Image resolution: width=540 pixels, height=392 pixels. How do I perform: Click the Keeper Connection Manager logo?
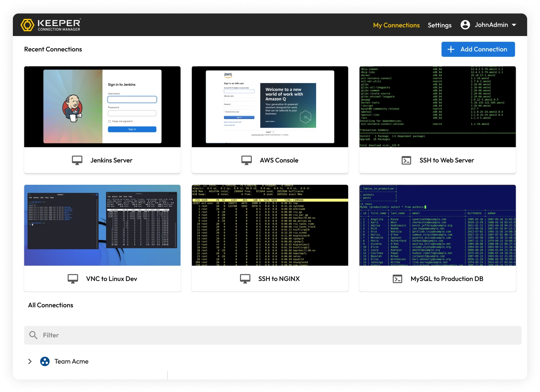pyautogui.click(x=50, y=25)
